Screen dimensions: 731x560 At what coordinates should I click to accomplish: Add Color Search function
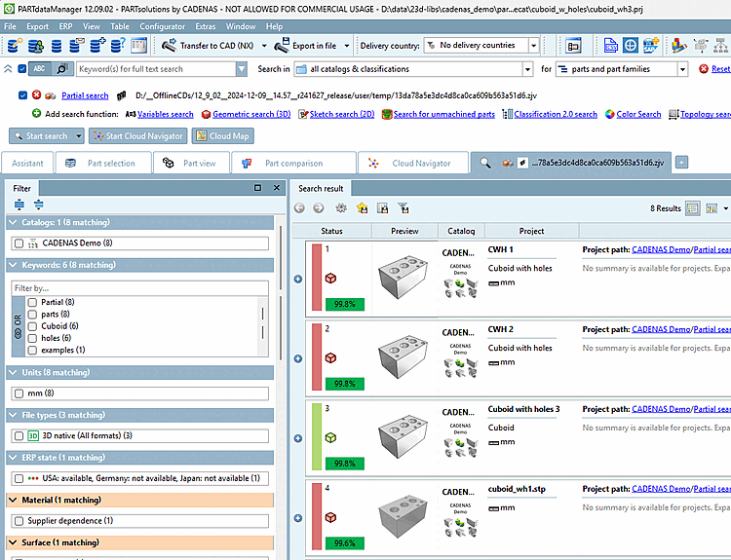point(638,114)
